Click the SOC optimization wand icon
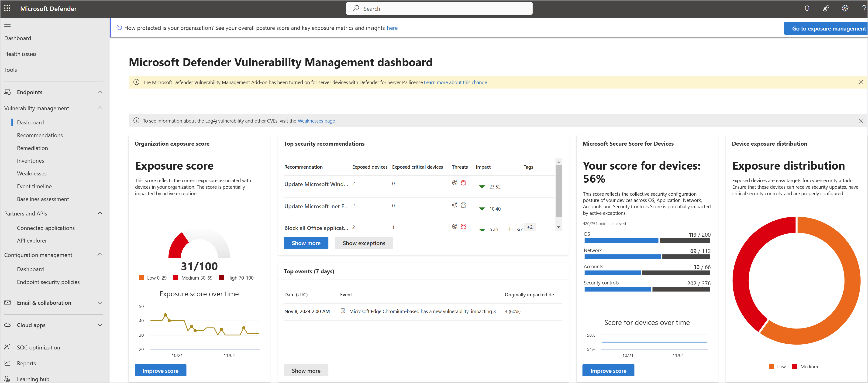868x383 pixels. 7,347
